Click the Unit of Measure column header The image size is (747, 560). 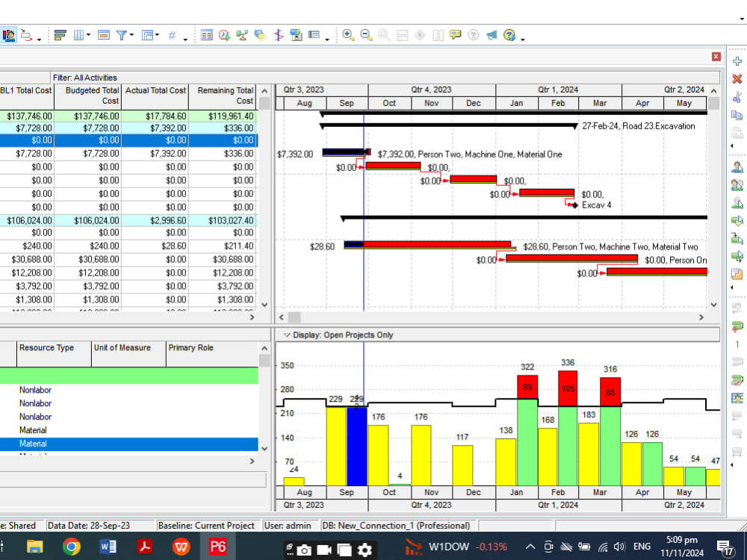point(128,354)
